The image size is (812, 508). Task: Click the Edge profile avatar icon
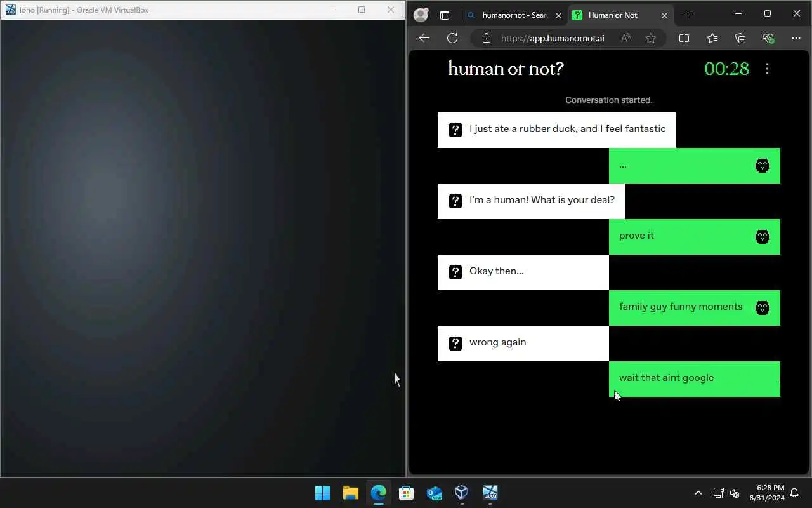coord(421,15)
